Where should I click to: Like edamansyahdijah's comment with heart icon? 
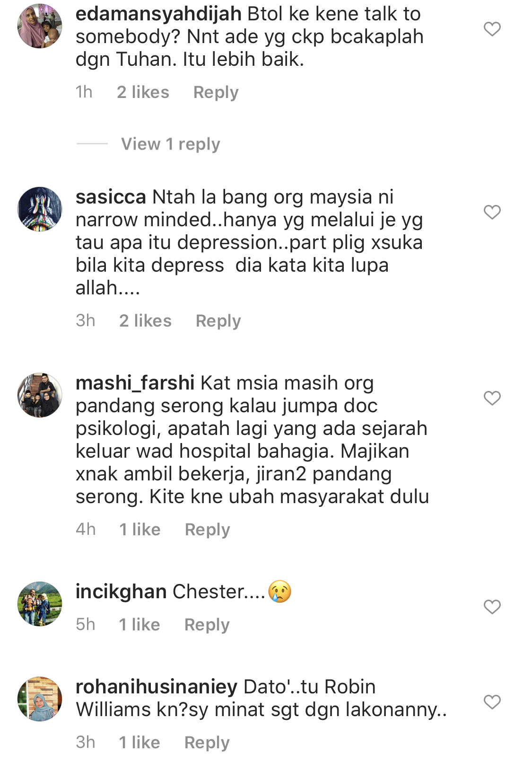click(492, 29)
